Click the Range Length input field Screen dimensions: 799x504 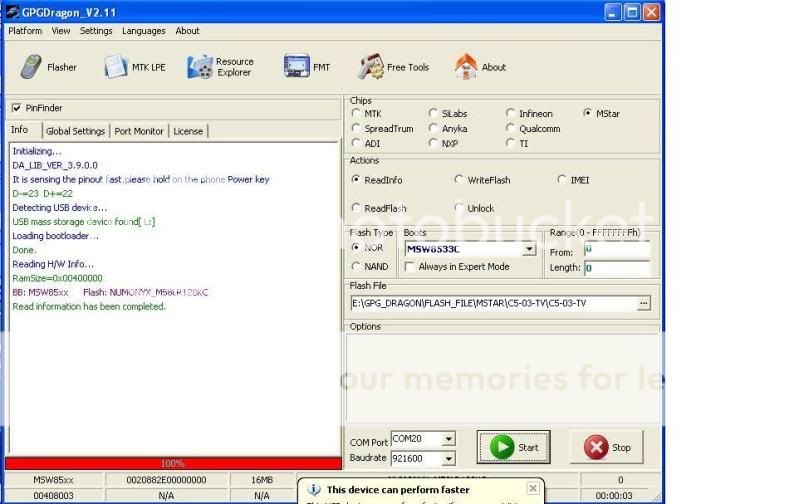[x=617, y=268]
